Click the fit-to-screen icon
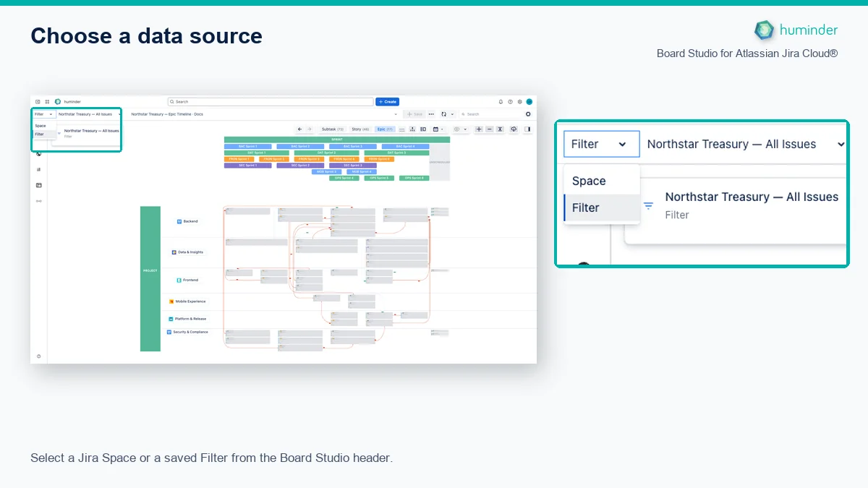The image size is (868, 488). pyautogui.click(x=500, y=129)
